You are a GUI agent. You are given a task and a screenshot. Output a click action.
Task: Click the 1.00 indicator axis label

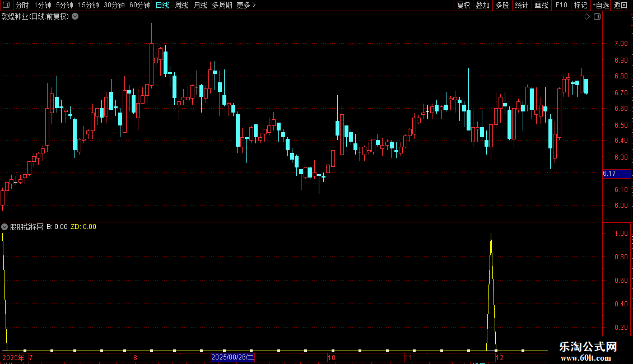point(621,234)
